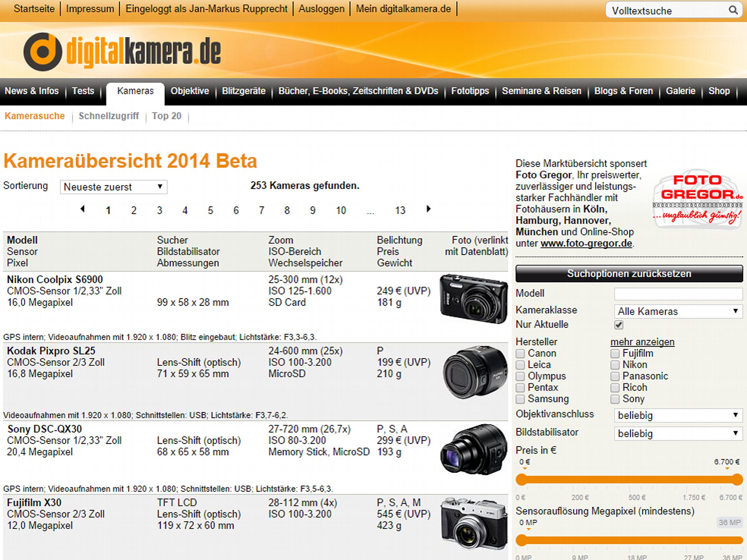Screen dimensions: 747x560
Task: Check the Pentax manufacturer checkbox
Action: click(520, 388)
